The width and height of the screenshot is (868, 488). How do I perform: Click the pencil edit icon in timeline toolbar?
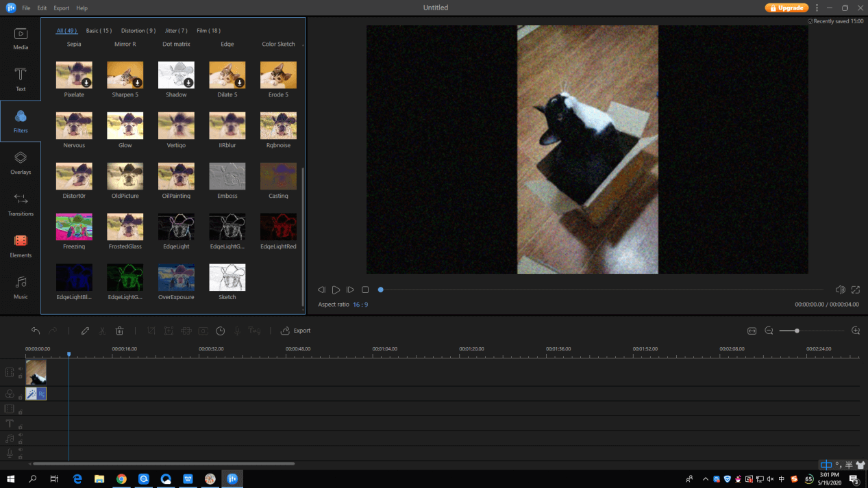pyautogui.click(x=85, y=331)
